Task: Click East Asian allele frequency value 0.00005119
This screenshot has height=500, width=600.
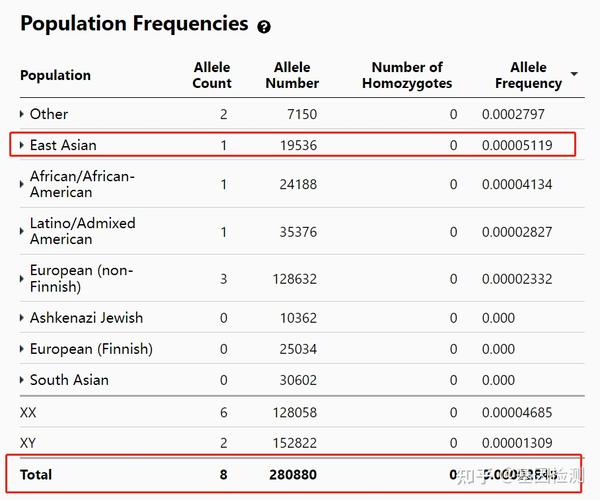Action: coord(517,146)
